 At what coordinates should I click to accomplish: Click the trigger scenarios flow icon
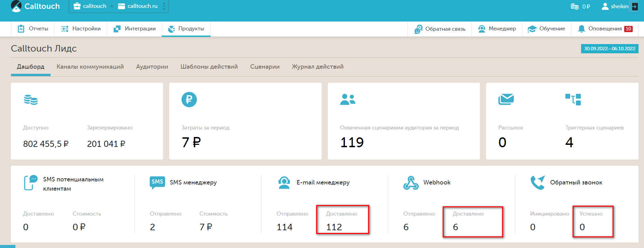click(x=573, y=99)
